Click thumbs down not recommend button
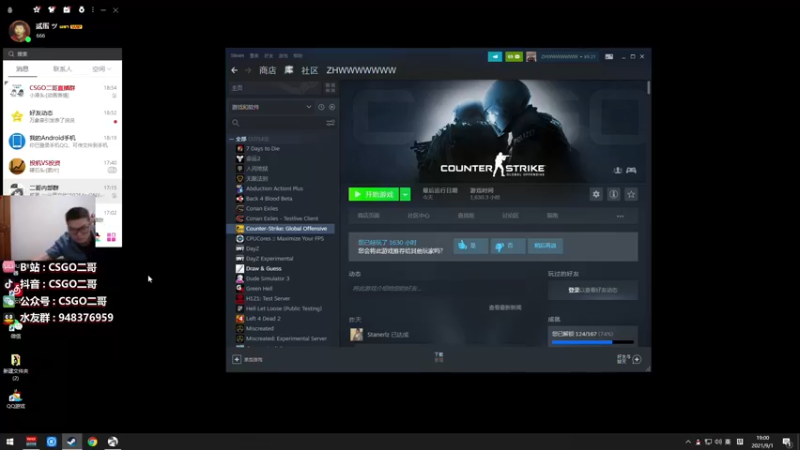 click(x=508, y=246)
